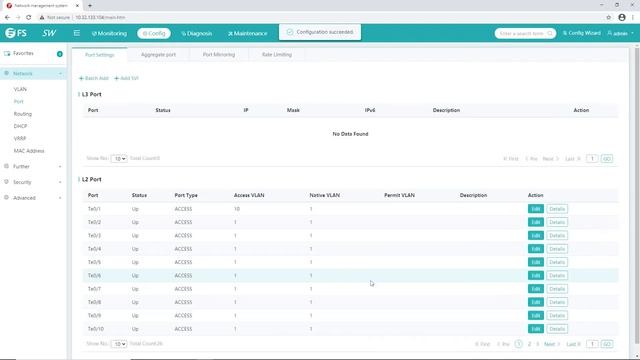The image size is (640, 360).
Task: Click the L2 Port GO button
Action: pyautogui.click(x=607, y=344)
